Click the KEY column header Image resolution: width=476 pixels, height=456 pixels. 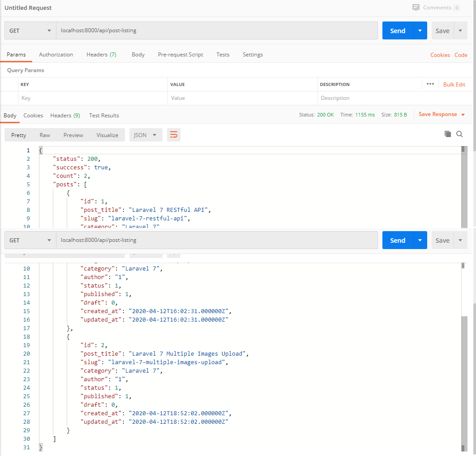click(25, 84)
